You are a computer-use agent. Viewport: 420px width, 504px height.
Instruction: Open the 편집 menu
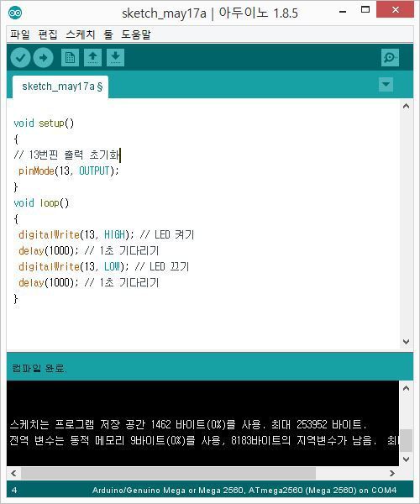[x=48, y=34]
